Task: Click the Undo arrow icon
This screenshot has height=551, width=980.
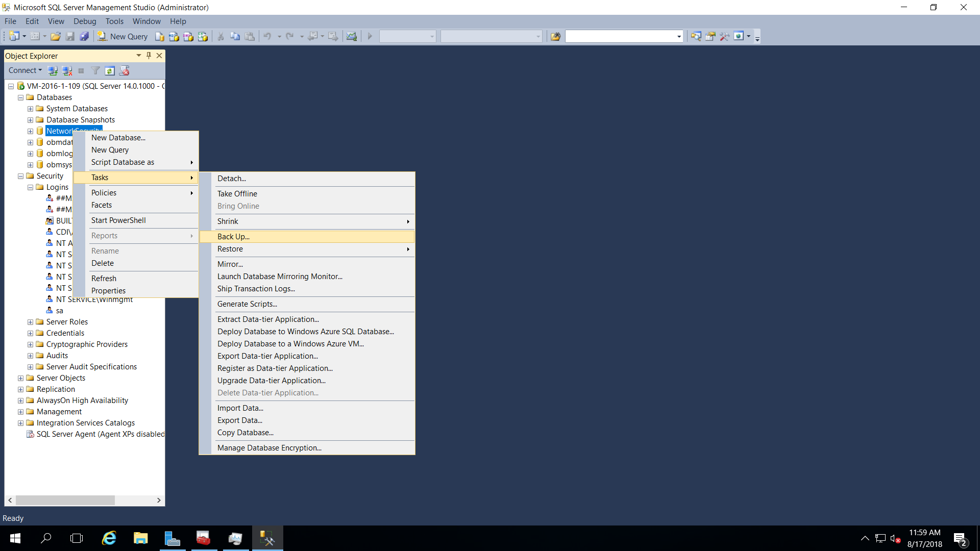Action: coord(267,36)
